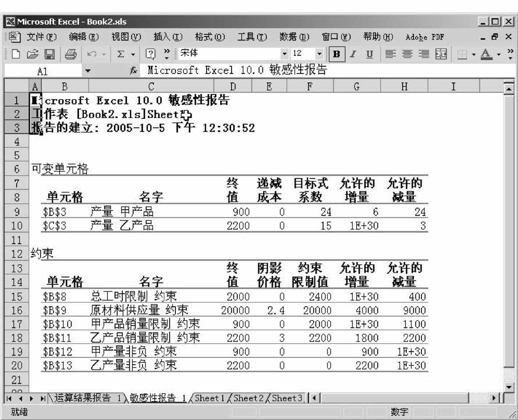The height and width of the screenshot is (420, 518).
Task: Open the 视图 menu
Action: (126, 37)
